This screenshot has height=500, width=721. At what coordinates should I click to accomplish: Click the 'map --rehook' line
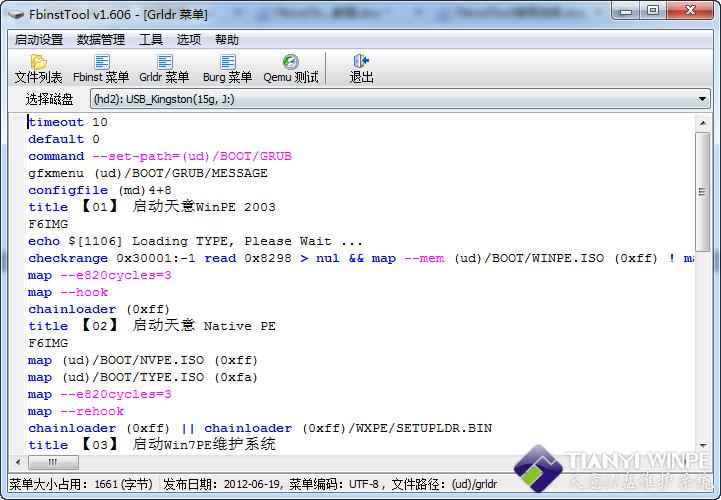click(76, 411)
